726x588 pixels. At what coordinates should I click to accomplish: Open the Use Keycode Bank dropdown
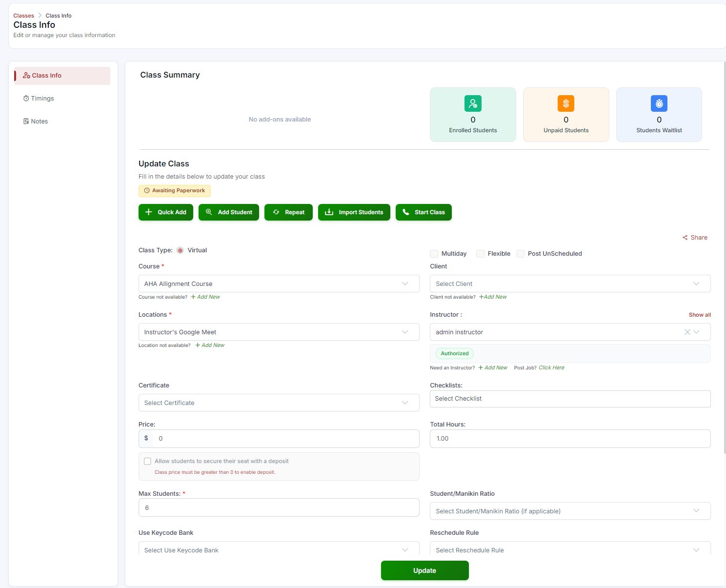tap(279, 548)
